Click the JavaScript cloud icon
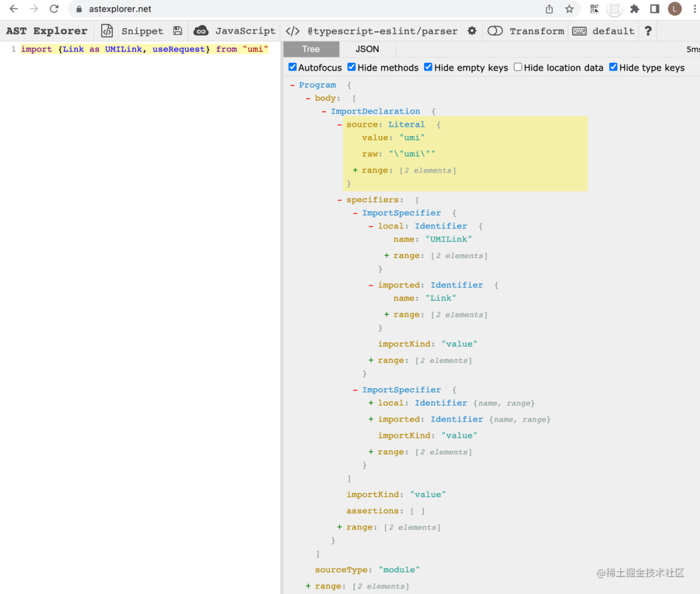This screenshot has height=594, width=700. point(201,31)
